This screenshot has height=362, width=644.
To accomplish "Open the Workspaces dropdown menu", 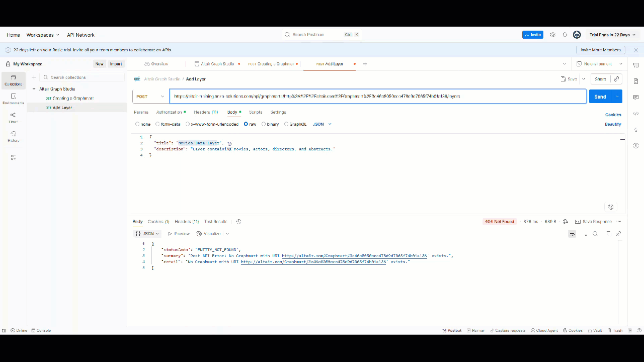I will click(43, 35).
